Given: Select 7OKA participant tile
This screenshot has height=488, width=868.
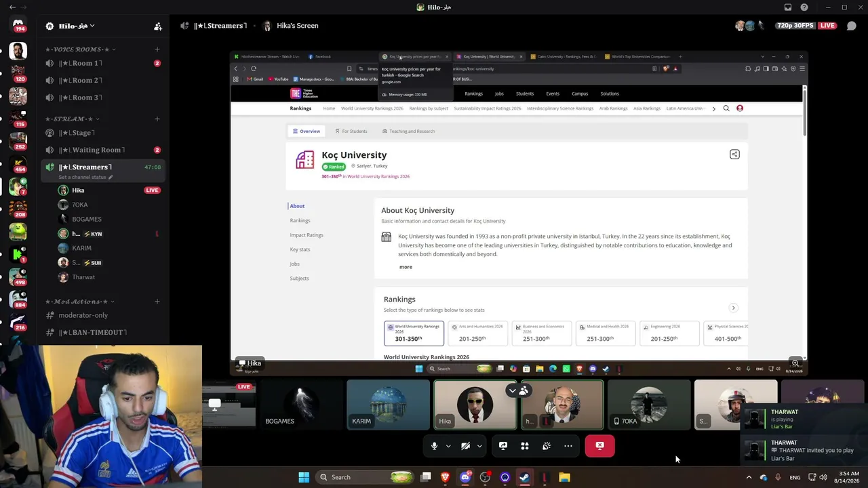Looking at the screenshot, I should coord(649,405).
